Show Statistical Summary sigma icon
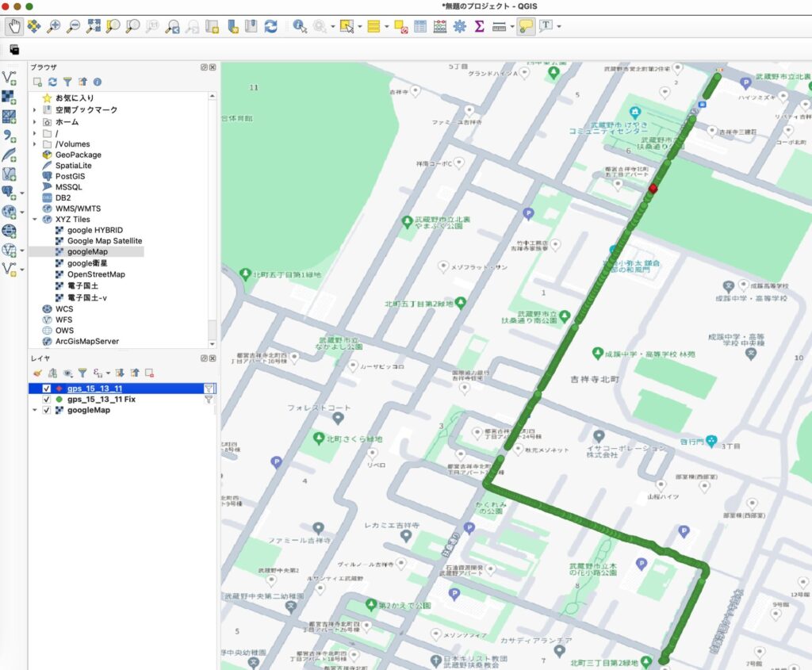 click(x=480, y=26)
